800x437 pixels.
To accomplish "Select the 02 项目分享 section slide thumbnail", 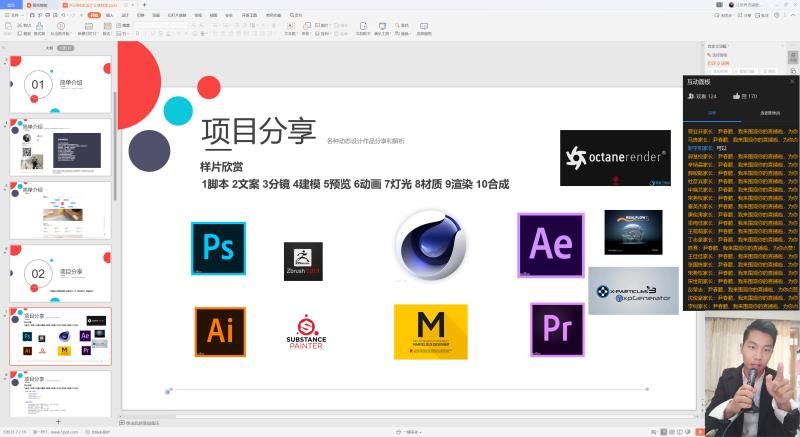I will [x=60, y=273].
